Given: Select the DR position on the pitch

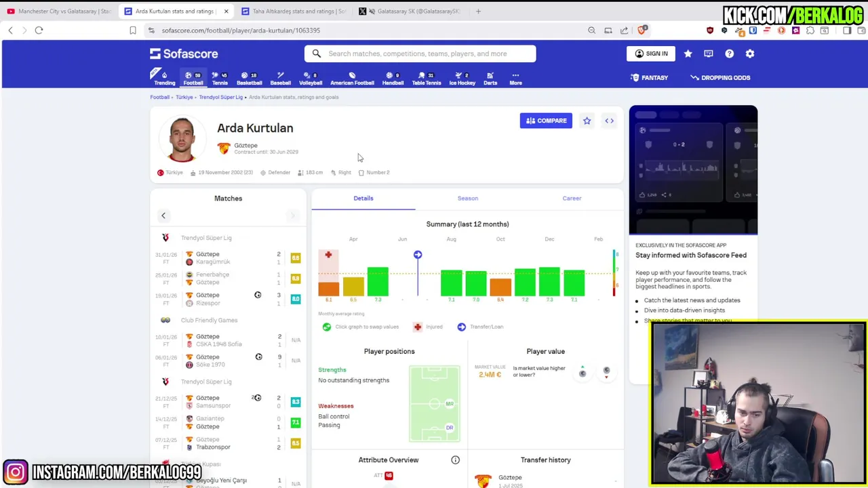Looking at the screenshot, I should [x=449, y=428].
